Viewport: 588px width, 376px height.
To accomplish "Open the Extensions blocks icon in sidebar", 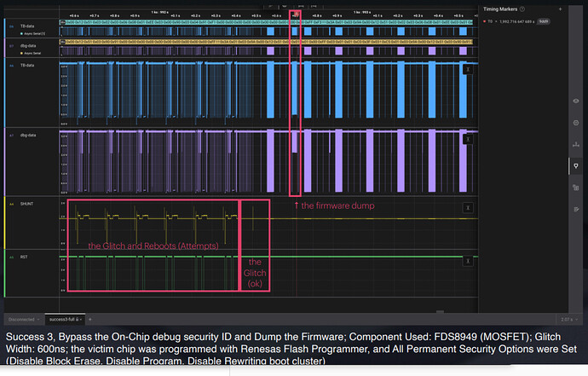I will [575, 188].
